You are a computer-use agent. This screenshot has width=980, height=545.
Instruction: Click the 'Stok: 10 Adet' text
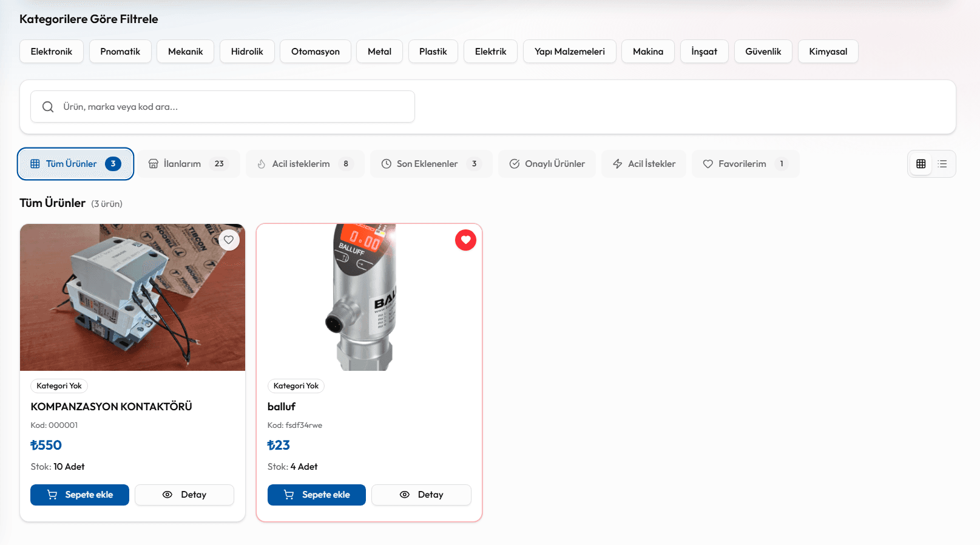click(58, 467)
